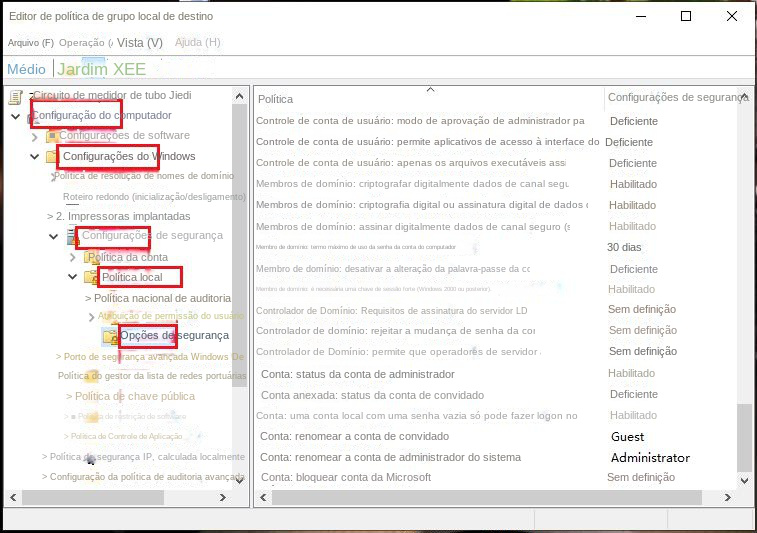Select Roteiro redondo (inicialização/desligamento) item

click(x=154, y=197)
